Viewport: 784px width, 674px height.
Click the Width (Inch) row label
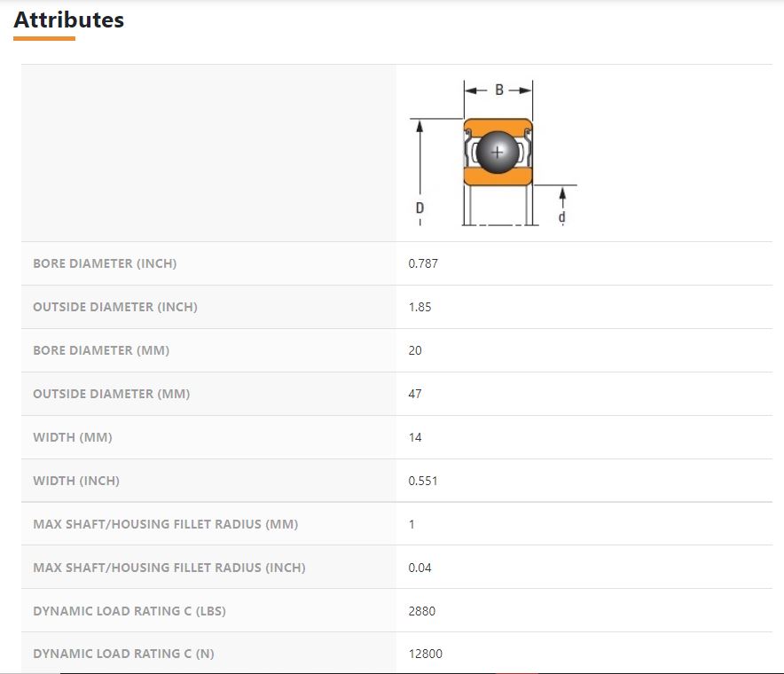tap(76, 481)
